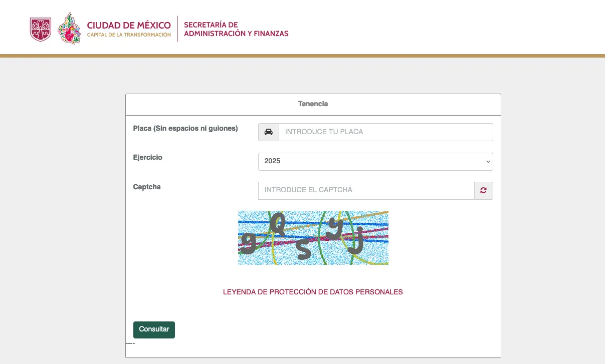Click inside the INTRODUCE EL CAPTCHA field

[x=365, y=190]
